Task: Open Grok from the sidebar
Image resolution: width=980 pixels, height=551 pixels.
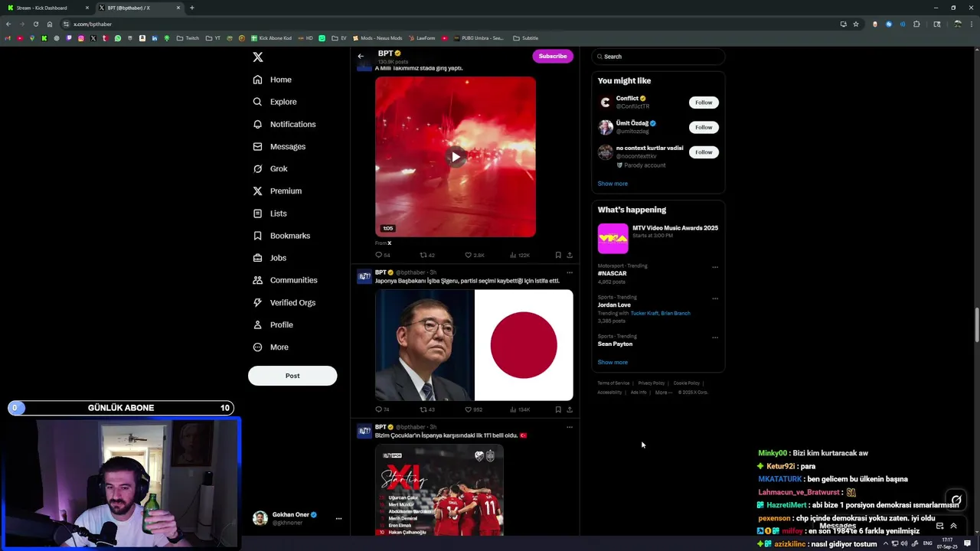Action: tap(270, 168)
